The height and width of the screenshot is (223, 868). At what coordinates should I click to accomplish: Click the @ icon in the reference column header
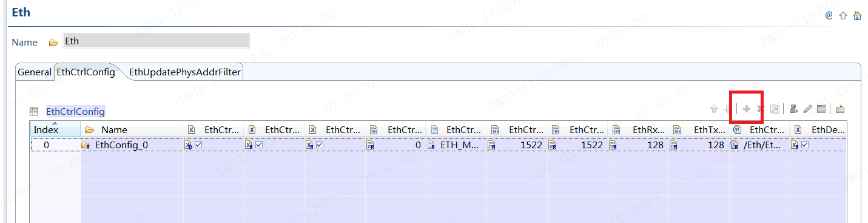pyautogui.click(x=737, y=129)
